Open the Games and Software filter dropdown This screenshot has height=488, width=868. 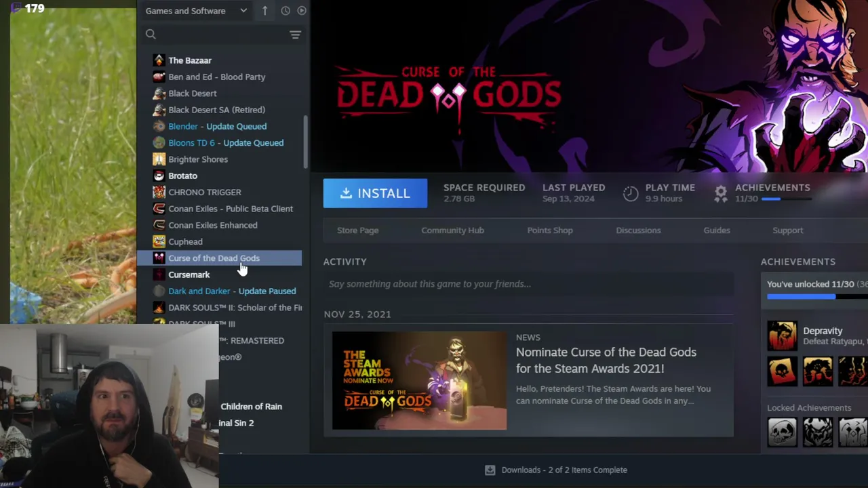click(196, 11)
